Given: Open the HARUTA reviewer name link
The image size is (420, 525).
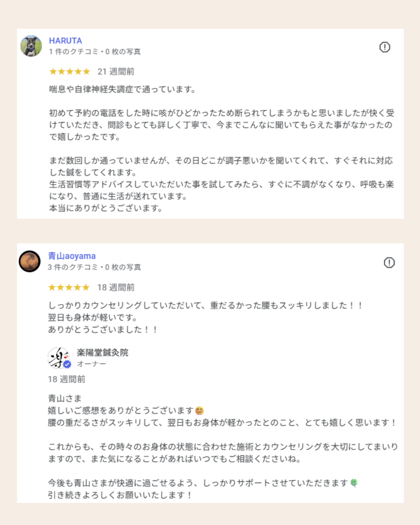Looking at the screenshot, I should 65,40.
